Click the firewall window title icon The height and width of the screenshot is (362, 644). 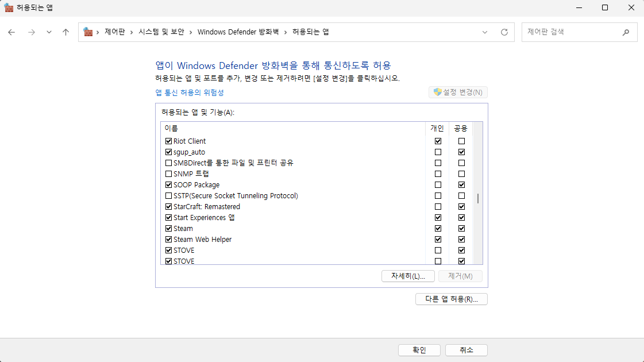[x=9, y=7]
